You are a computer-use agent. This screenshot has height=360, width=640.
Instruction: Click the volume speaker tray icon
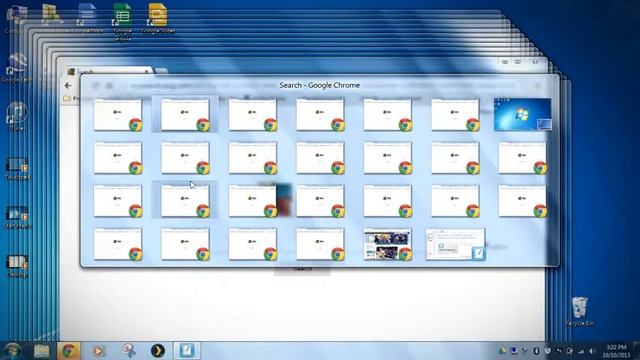click(x=592, y=351)
